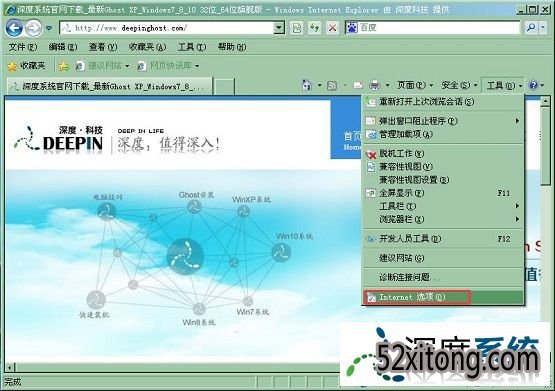Click the Refresh page icon
Image resolution: width=555 pixels, height=391 pixels.
314,28
